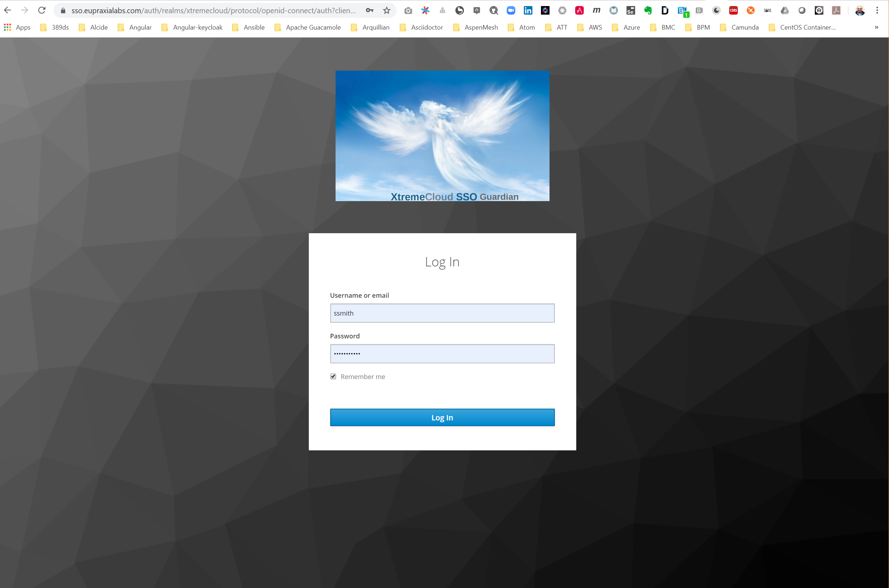Open the BPM bookmark folder
Viewport: 889px width, 588px height.
698,27
